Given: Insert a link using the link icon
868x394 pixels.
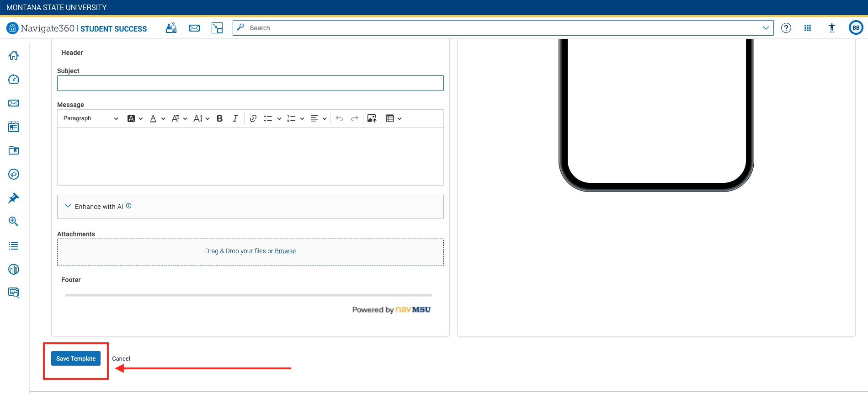Looking at the screenshot, I should (253, 118).
